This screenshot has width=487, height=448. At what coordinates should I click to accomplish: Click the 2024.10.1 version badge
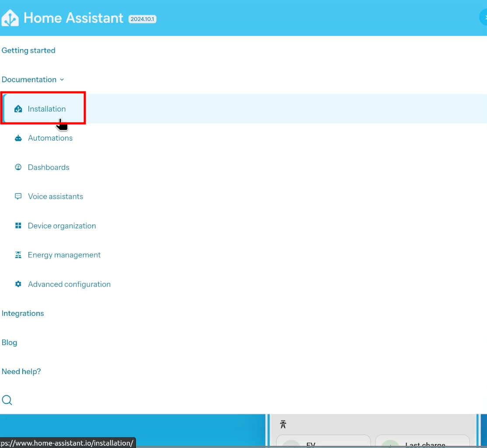pos(142,19)
